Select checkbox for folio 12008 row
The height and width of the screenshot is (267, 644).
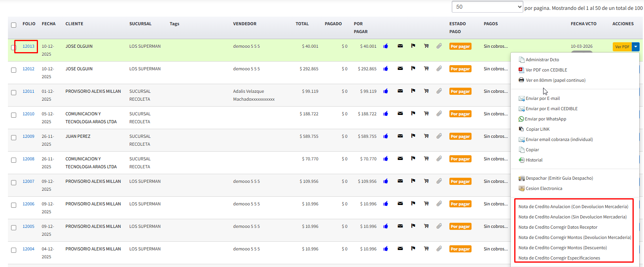13,160
